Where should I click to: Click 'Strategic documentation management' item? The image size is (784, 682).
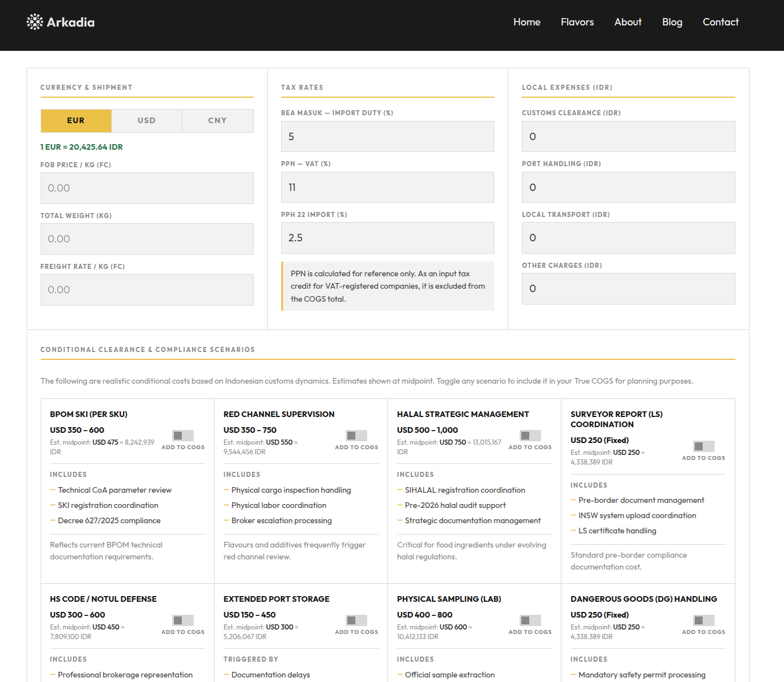tap(473, 520)
